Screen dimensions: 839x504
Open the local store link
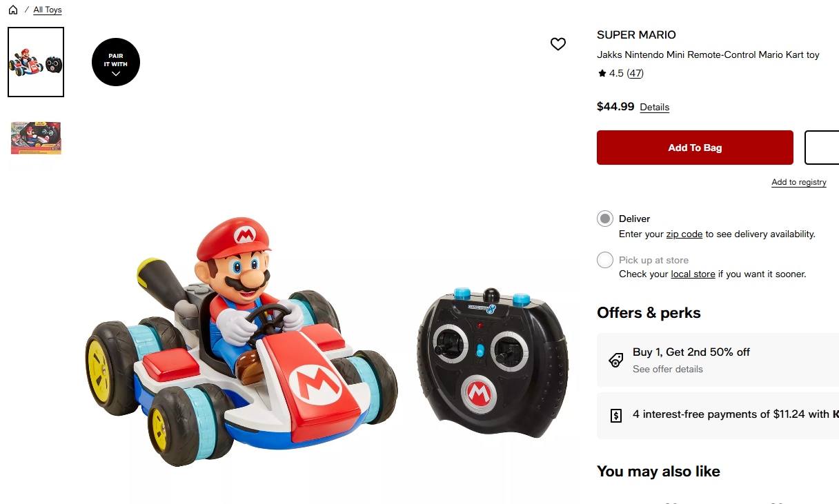[693, 274]
